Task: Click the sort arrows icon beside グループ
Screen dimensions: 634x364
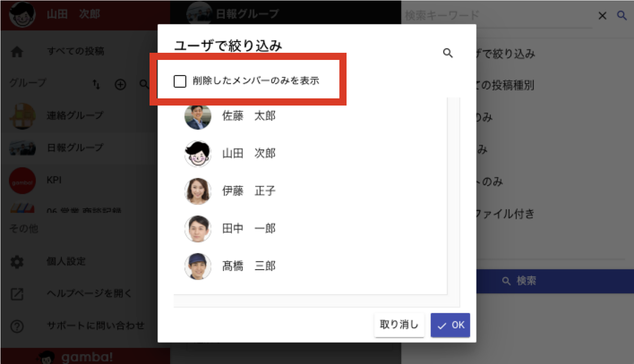Action: (96, 84)
